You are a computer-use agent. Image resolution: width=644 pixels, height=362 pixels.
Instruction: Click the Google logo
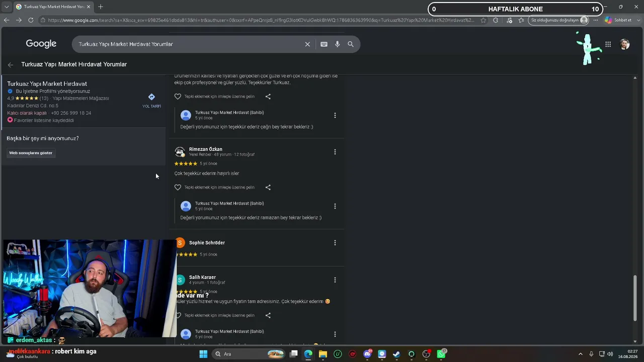[41, 44]
